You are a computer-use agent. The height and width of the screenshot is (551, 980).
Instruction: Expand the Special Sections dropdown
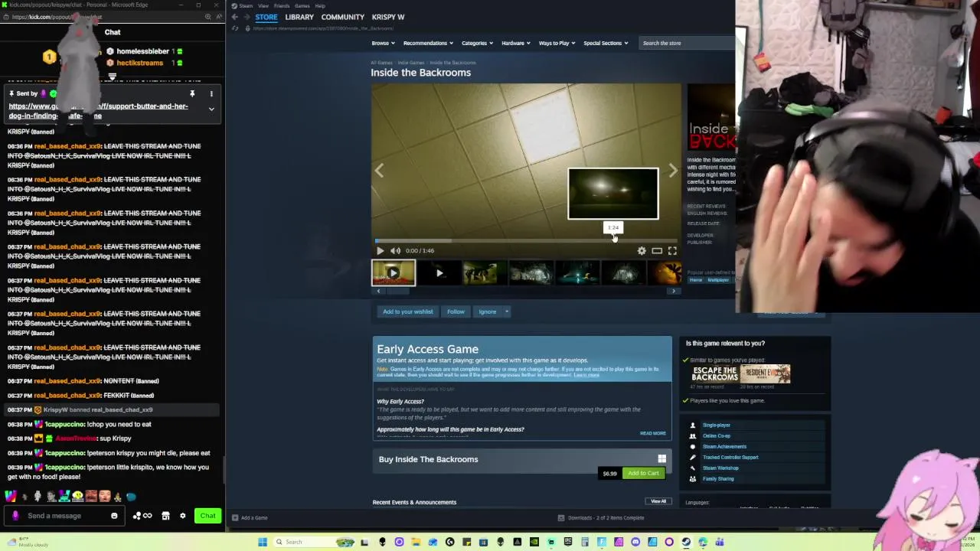pyautogui.click(x=606, y=43)
